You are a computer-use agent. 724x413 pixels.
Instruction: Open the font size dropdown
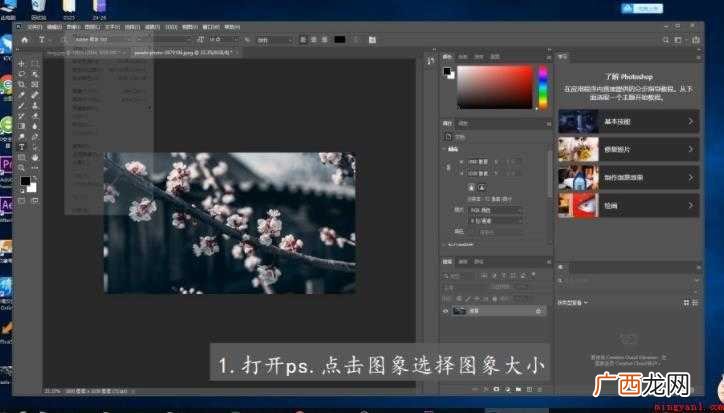tap(224, 40)
